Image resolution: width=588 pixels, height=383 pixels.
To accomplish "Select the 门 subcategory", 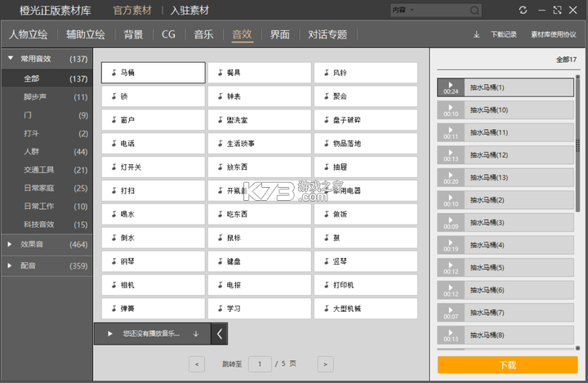I will [x=47, y=115].
